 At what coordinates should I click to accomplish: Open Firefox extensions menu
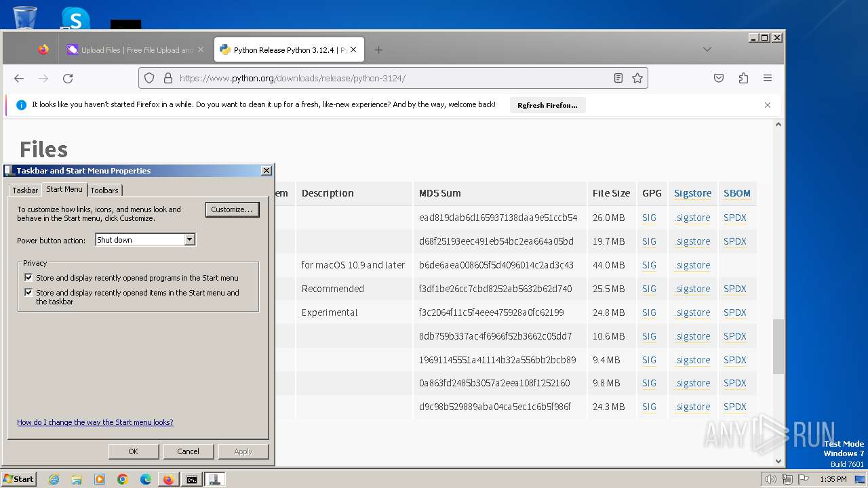point(743,78)
